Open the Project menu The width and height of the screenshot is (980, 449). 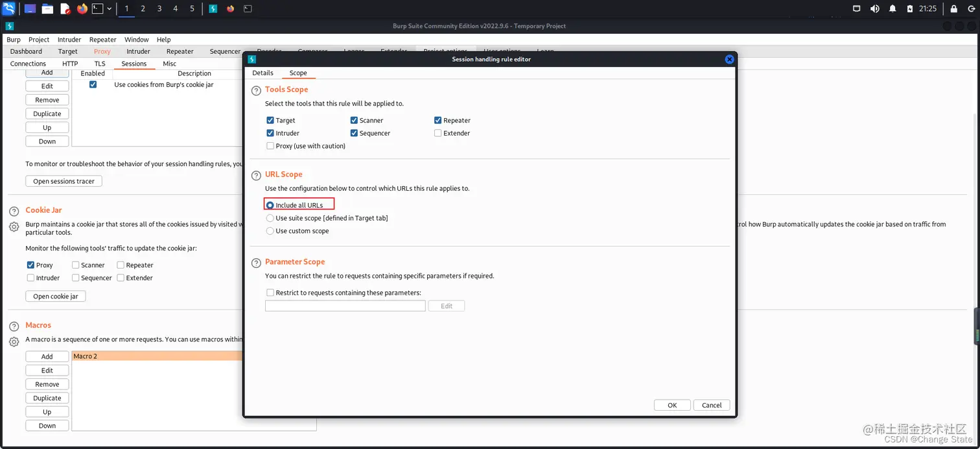coord(39,40)
